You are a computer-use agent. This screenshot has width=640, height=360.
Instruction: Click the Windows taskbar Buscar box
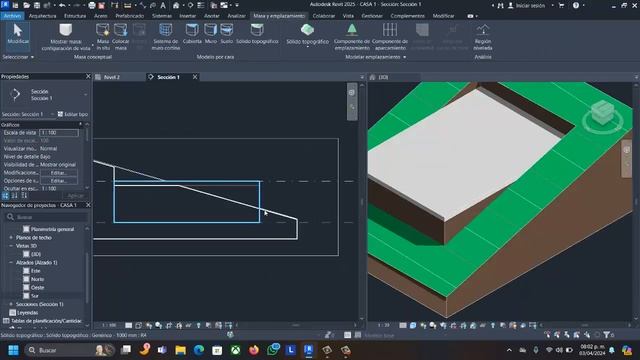[69, 350]
